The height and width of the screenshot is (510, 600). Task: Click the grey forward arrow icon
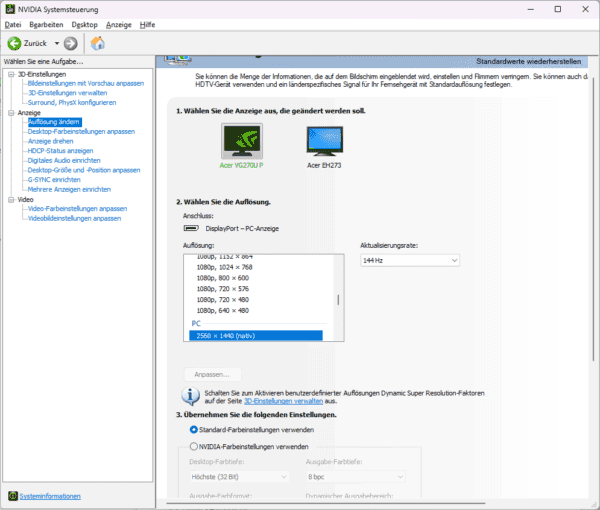70,43
